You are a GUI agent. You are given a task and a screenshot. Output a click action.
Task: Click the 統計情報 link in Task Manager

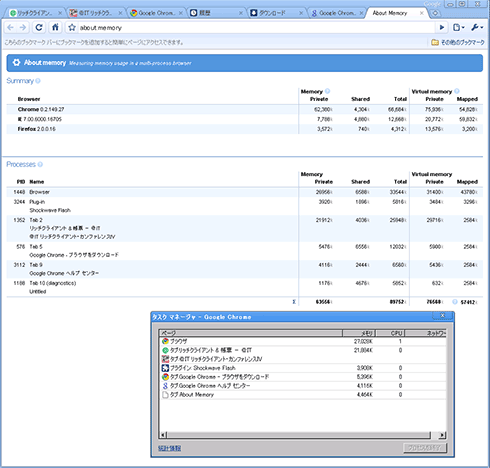(x=169, y=448)
